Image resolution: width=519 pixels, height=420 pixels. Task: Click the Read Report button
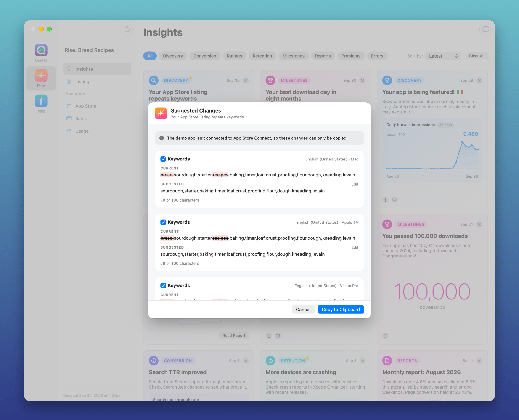pyautogui.click(x=234, y=336)
